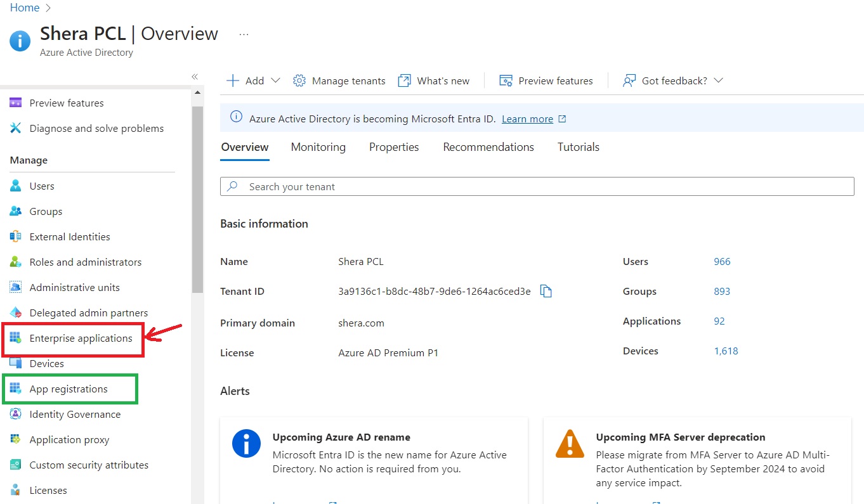Click the Tenant ID value text

(x=435, y=291)
